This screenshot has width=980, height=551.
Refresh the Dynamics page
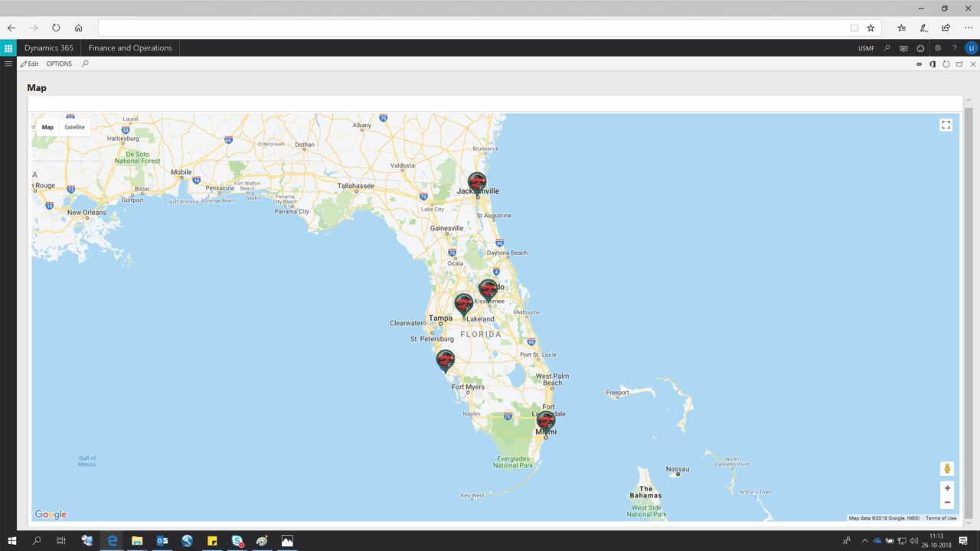coord(946,64)
